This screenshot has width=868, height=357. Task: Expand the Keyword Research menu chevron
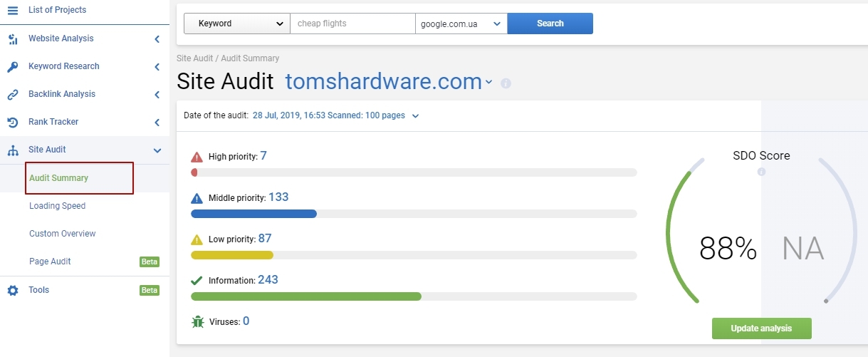pyautogui.click(x=157, y=67)
